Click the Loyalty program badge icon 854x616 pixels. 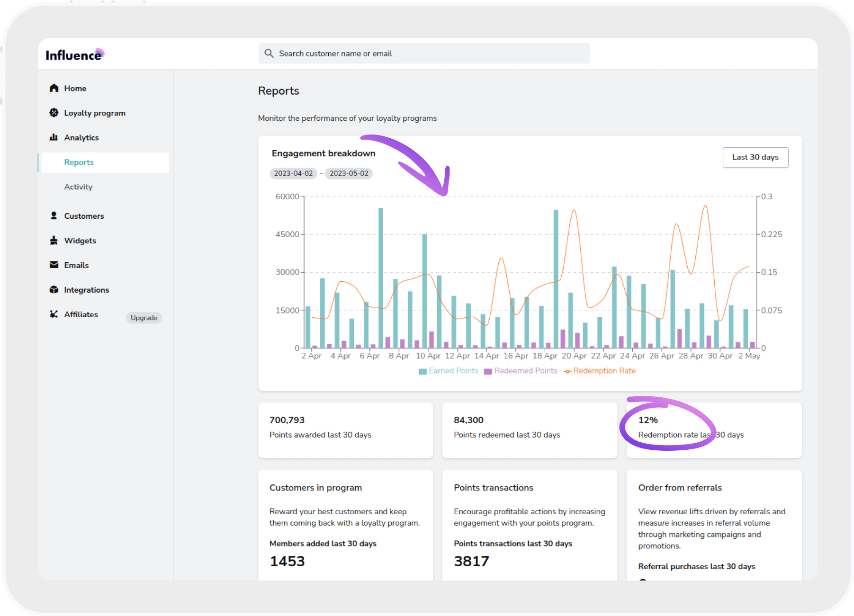(x=54, y=113)
